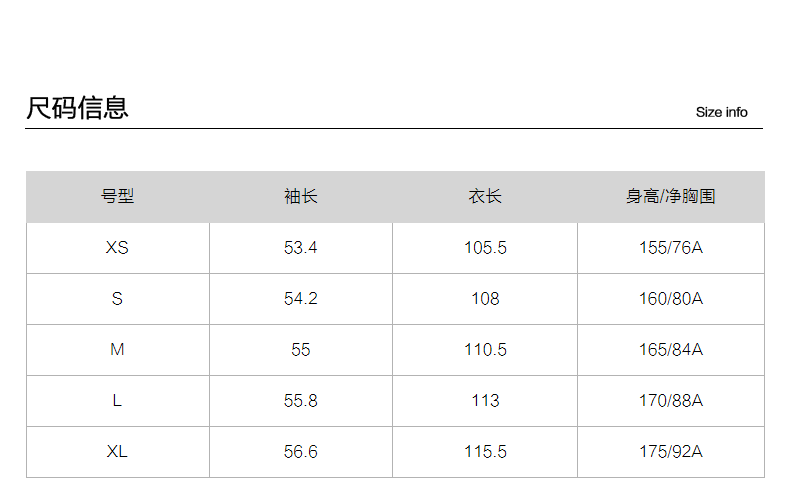This screenshot has width=790, height=478.
Task: Click garment length value 113
Action: (x=485, y=400)
